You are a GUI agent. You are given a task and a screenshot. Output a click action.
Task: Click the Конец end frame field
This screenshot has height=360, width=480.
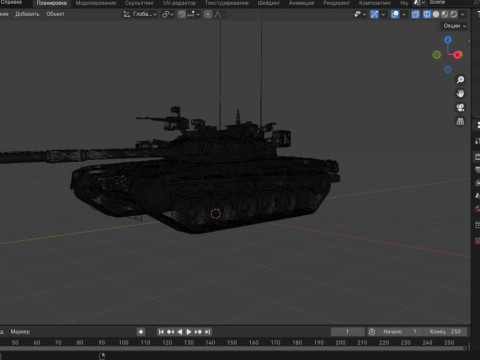pyautogui.click(x=445, y=332)
